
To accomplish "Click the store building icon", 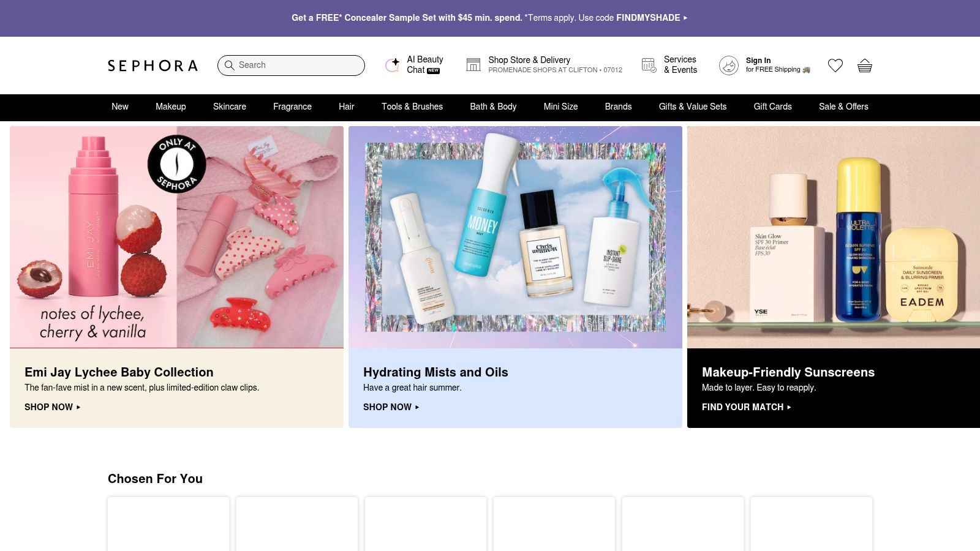I will click(473, 65).
